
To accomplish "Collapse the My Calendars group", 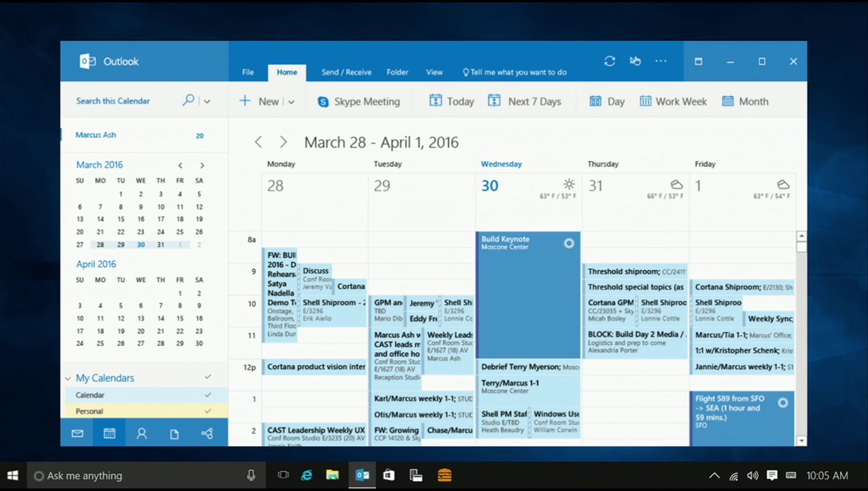I will (x=68, y=378).
